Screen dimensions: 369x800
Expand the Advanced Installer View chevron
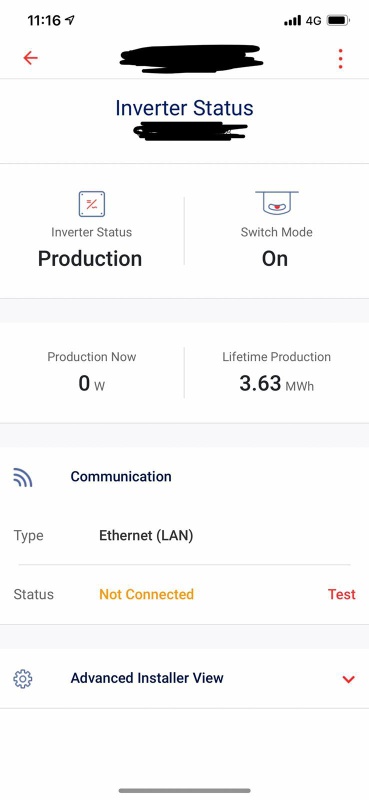pos(349,679)
